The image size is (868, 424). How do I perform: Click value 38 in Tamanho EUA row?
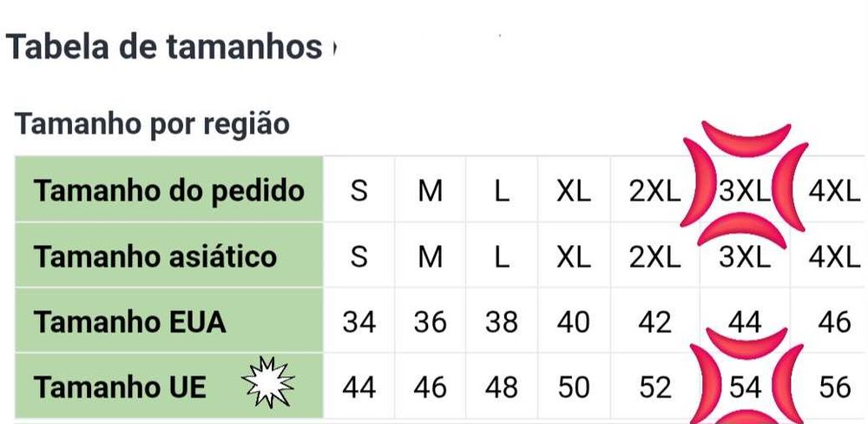(502, 322)
